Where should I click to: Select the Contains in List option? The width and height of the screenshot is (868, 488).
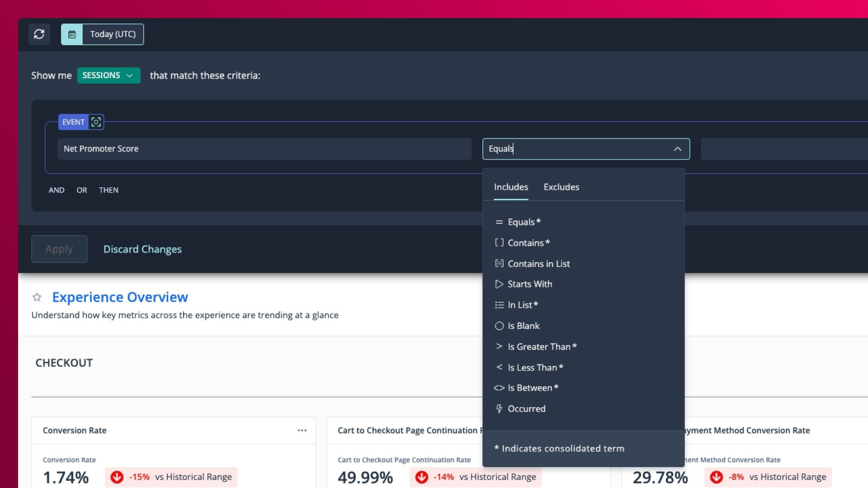tap(538, 264)
